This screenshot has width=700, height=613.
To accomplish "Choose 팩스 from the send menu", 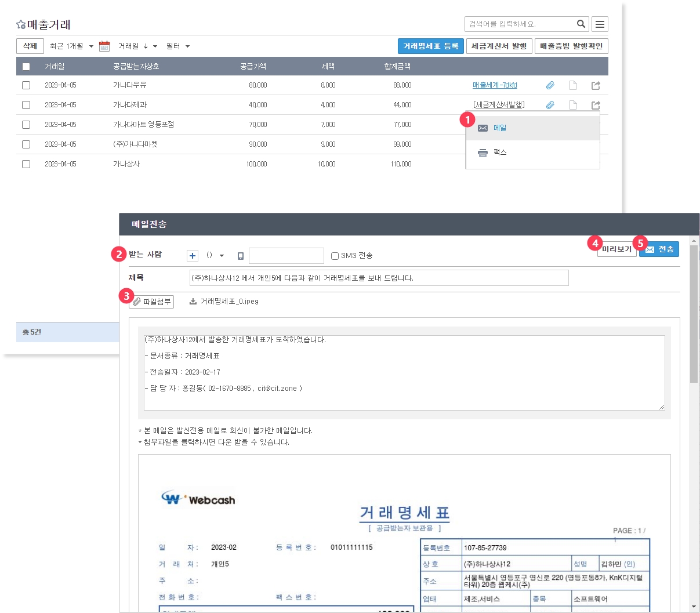I will click(499, 153).
